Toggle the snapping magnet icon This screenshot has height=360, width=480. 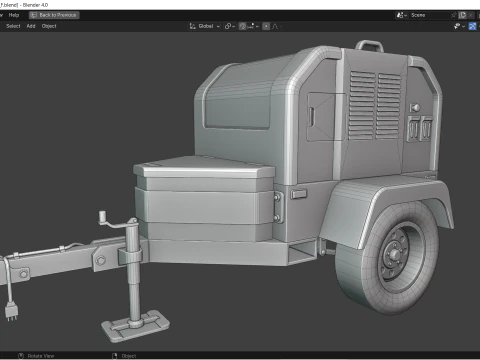point(242,26)
